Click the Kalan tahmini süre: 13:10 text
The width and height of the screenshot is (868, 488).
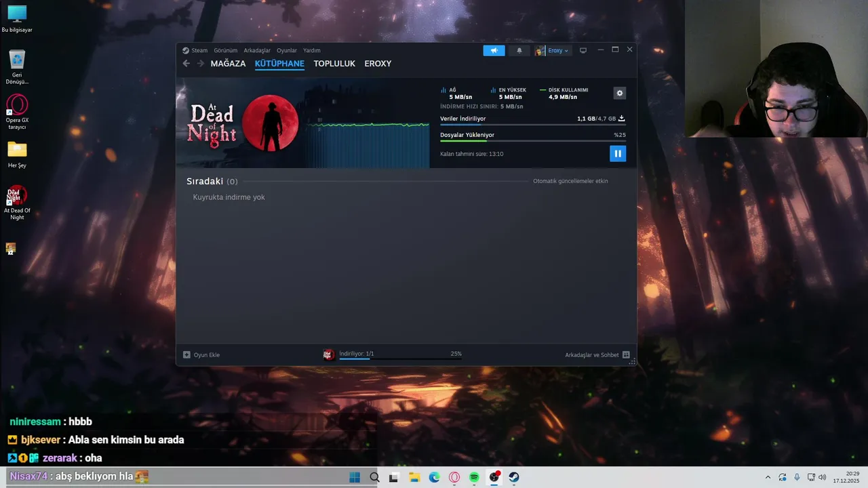(471, 154)
